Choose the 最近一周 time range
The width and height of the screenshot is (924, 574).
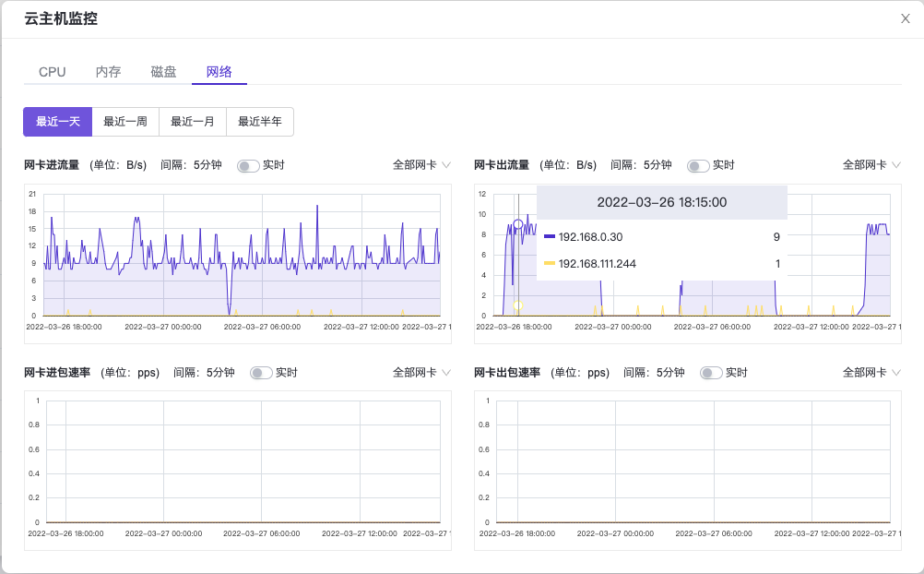point(125,121)
